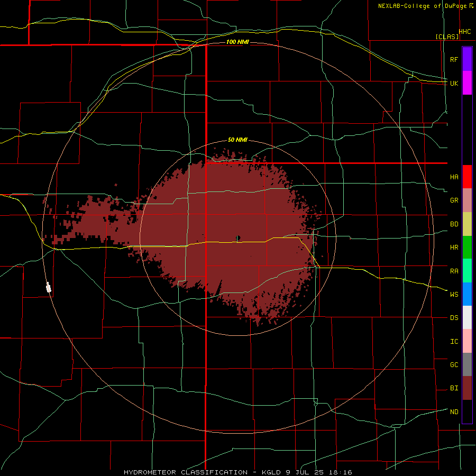Image resolution: width=476 pixels, height=476 pixels.
Task: Select the GR pink-brown legend swatch
Action: point(467,200)
